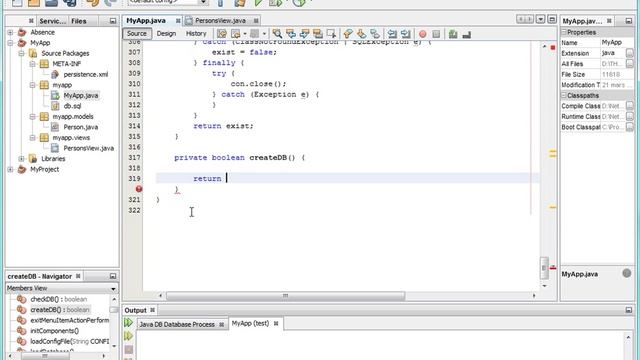Collapse Properties section in properties panel

click(564, 32)
